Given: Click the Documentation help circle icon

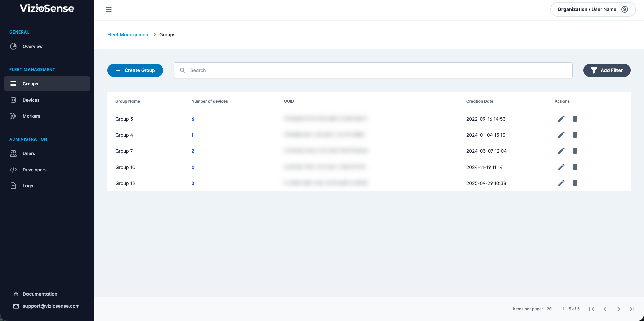Looking at the screenshot, I should pos(16,294).
